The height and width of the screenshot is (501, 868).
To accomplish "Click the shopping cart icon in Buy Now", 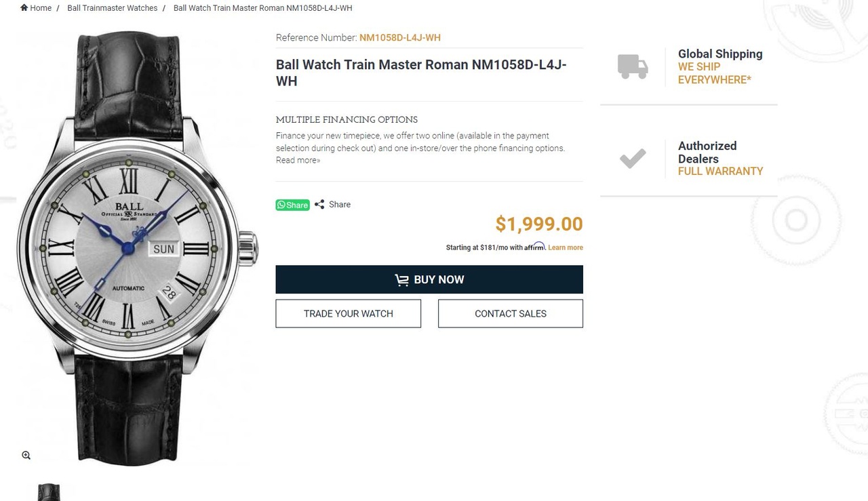I will pyautogui.click(x=402, y=280).
